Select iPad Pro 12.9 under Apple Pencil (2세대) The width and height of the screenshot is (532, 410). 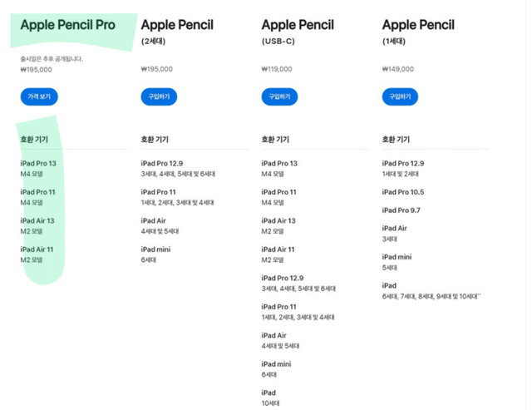161,164
